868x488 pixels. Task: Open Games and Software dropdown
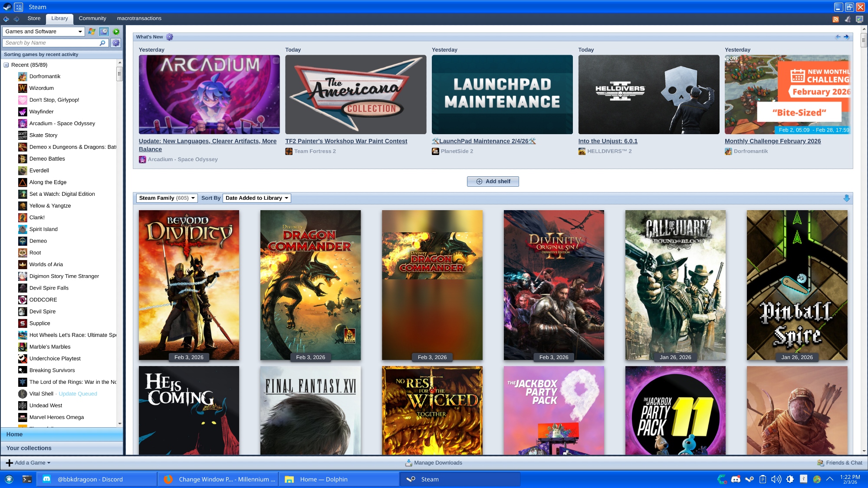tap(43, 31)
